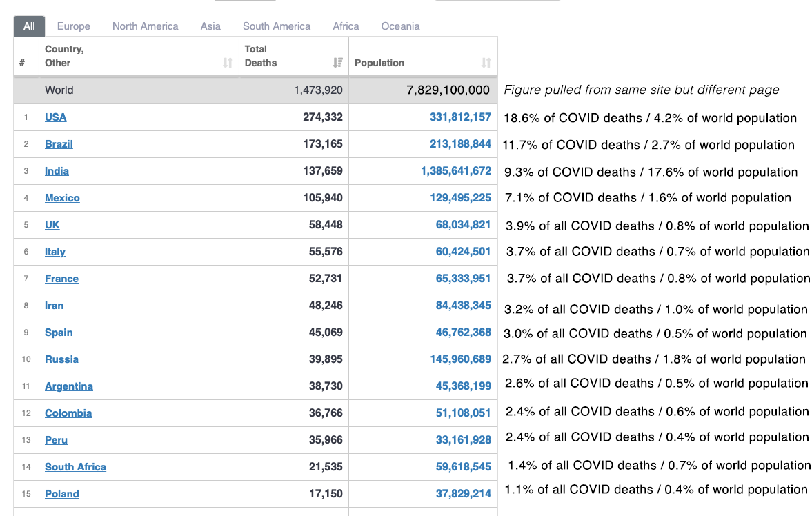The height and width of the screenshot is (516, 812).
Task: Switch to the Africa tab
Action: pos(346,26)
